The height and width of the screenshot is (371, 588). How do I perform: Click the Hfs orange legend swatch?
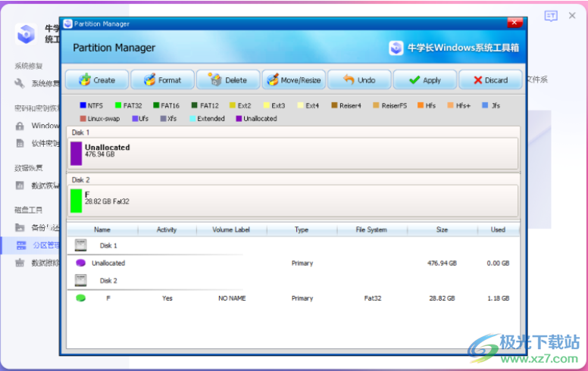[x=421, y=105]
